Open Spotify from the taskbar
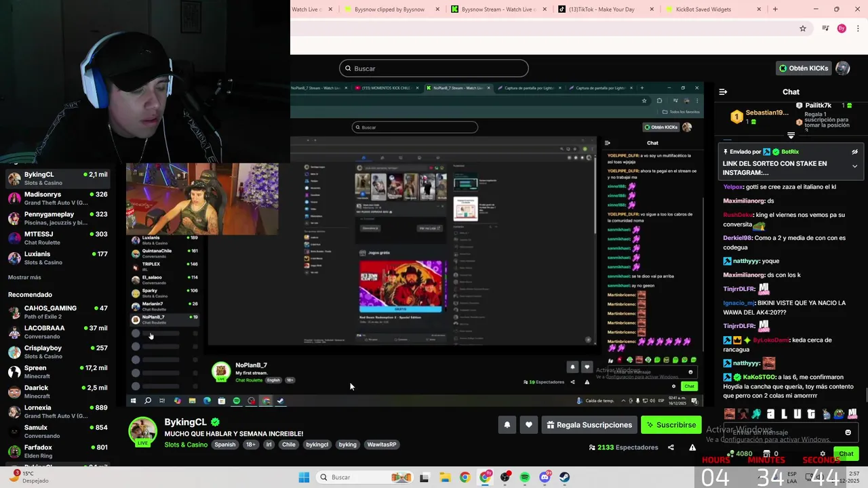This screenshot has width=868, height=488. (525, 477)
